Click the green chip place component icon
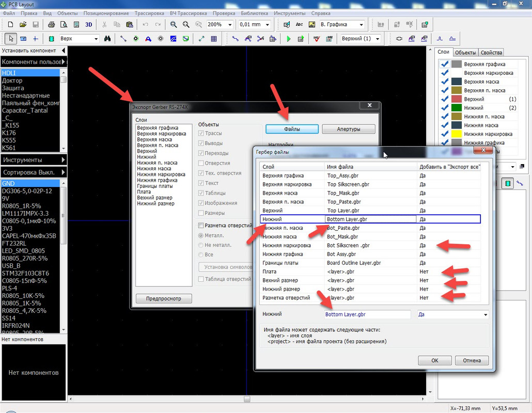The height and width of the screenshot is (413, 532). point(51,39)
